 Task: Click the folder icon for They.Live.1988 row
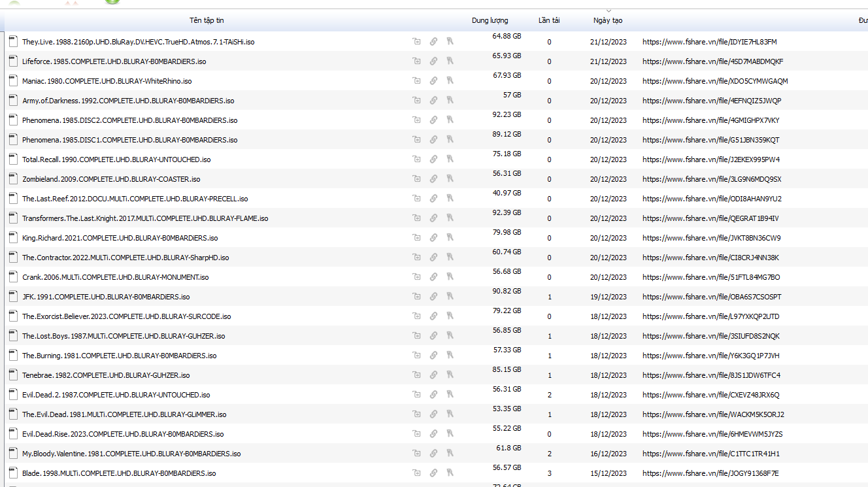pyautogui.click(x=416, y=42)
